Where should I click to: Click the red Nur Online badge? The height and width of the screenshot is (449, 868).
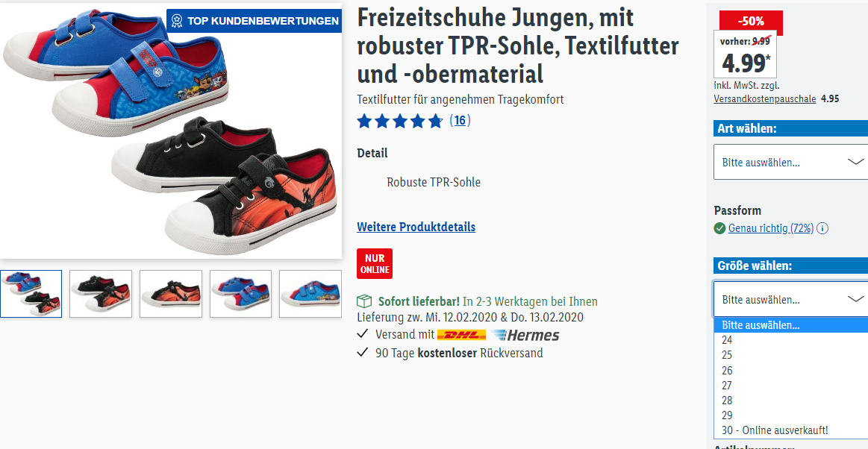375,264
